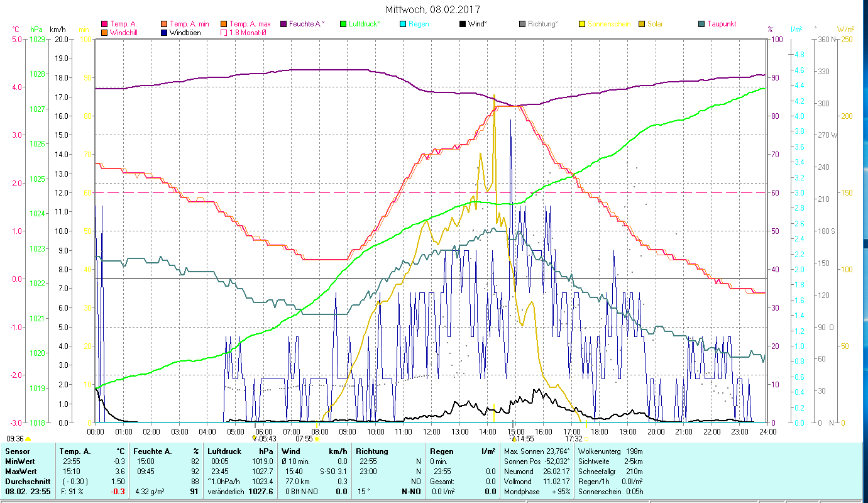Image resolution: width=868 pixels, height=503 pixels.
Task: Click the 77.0 km wind run value
Action: pyautogui.click(x=298, y=482)
